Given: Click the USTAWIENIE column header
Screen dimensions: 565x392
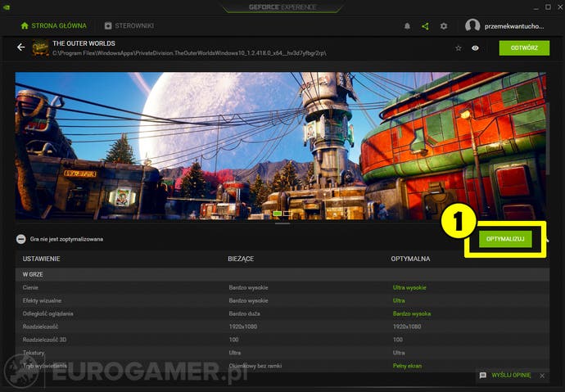Looking at the screenshot, I should [42, 259].
